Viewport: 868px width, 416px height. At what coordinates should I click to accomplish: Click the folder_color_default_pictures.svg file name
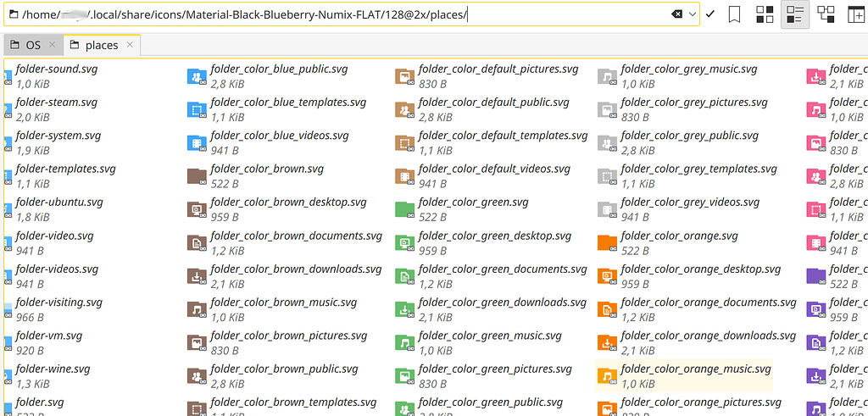pyautogui.click(x=498, y=69)
